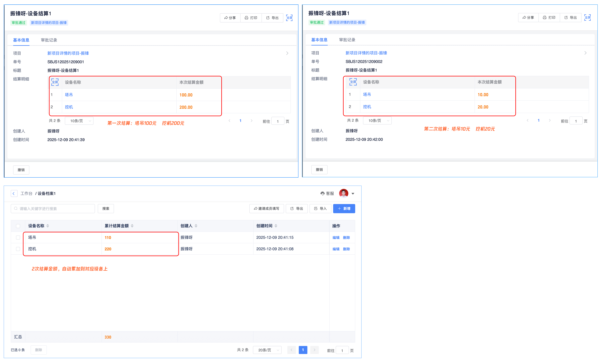605x364 pixels.
Task: Open left panel 10条/页 dropdown
Action: (x=79, y=121)
